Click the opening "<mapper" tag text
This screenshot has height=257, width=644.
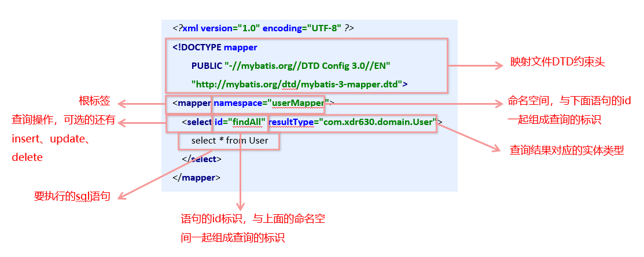click(x=192, y=103)
